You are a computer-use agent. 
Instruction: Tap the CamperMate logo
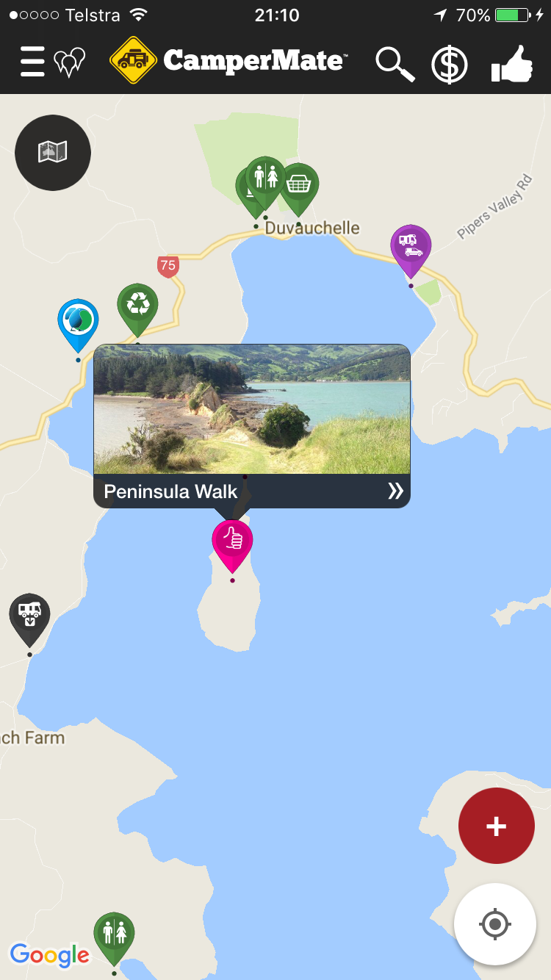228,60
